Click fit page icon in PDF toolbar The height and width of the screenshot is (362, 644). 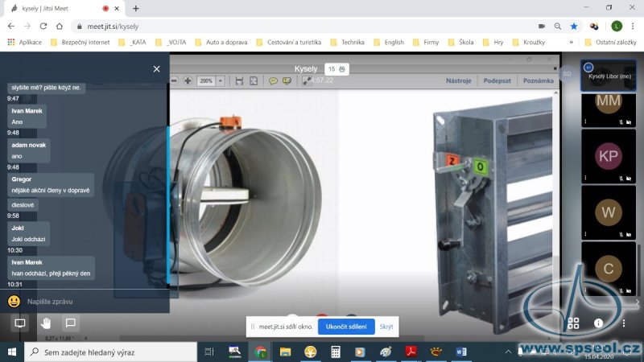[x=254, y=81]
